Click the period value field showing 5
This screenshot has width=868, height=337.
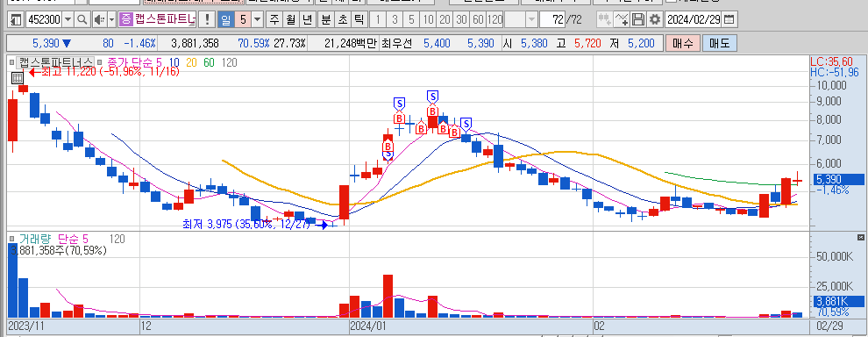(x=243, y=20)
